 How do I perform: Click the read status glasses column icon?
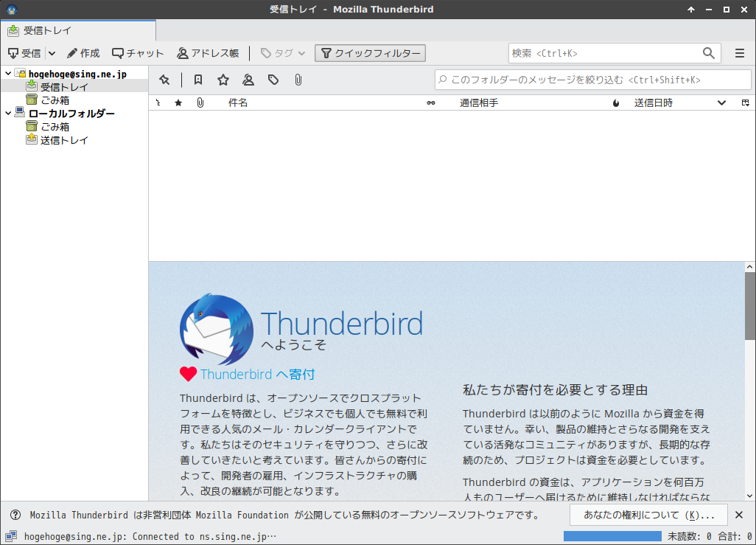point(431,103)
